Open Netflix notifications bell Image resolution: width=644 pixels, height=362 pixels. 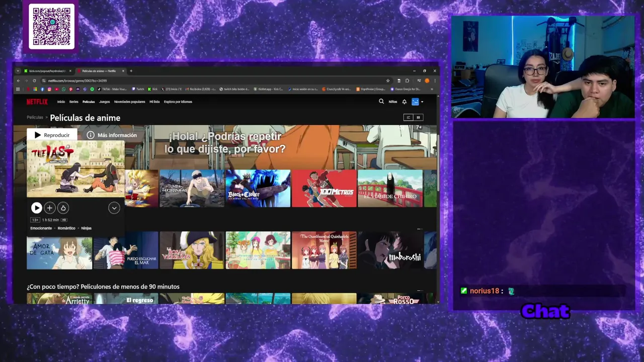point(404,102)
